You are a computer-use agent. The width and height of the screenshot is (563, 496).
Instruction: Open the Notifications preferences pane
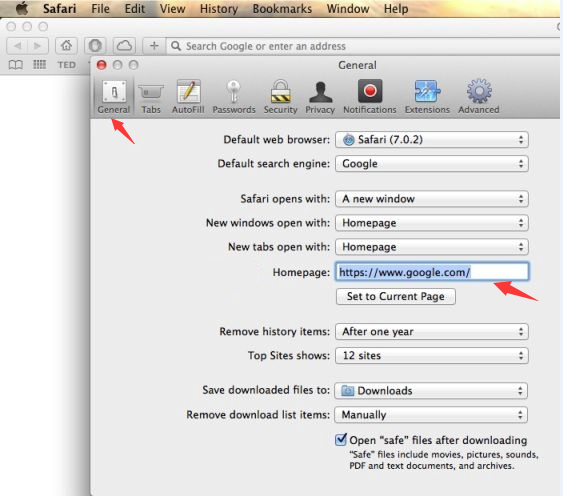pyautogui.click(x=370, y=97)
